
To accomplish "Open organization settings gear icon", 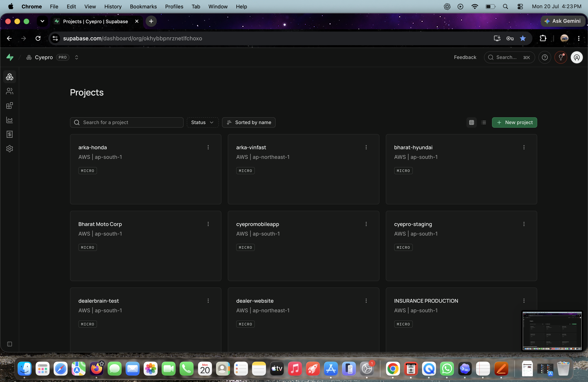I will 10,149.
